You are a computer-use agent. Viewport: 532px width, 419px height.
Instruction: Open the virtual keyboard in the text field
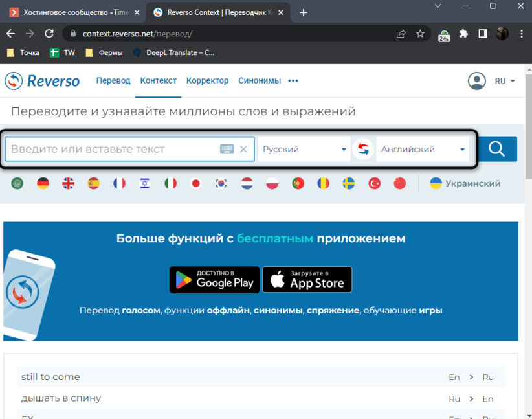(x=227, y=149)
